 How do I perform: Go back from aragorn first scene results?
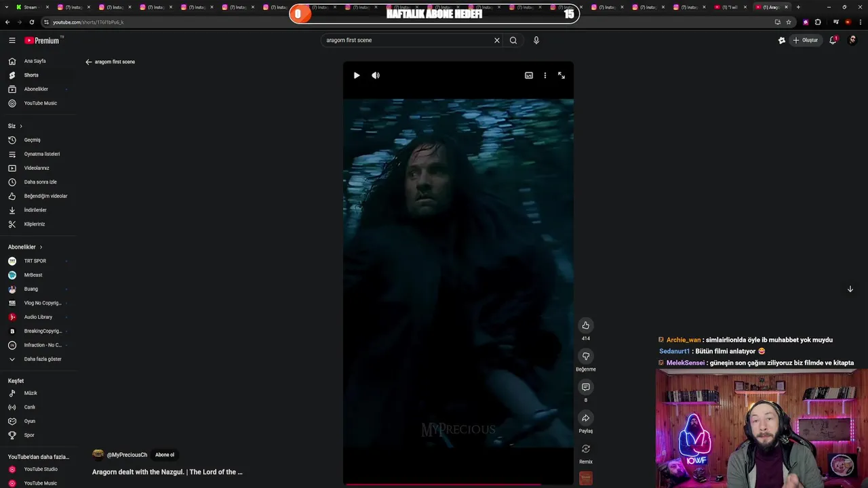click(x=88, y=62)
